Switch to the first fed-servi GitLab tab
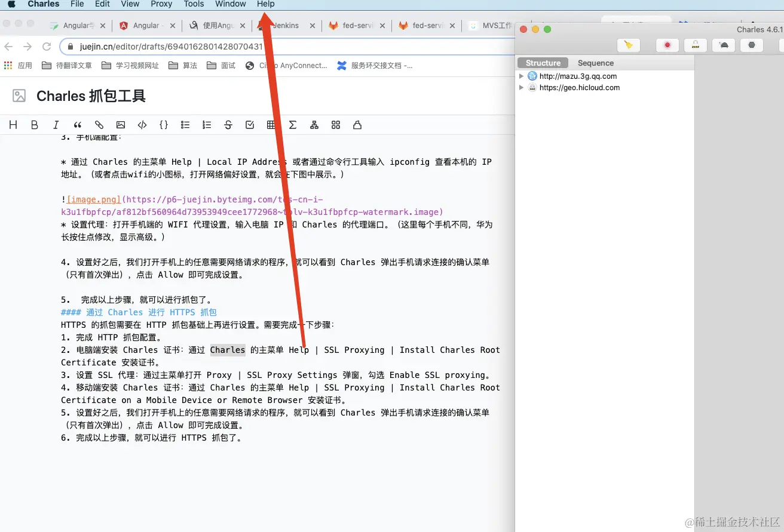Viewport: 784px width, 532px height. 357,26
